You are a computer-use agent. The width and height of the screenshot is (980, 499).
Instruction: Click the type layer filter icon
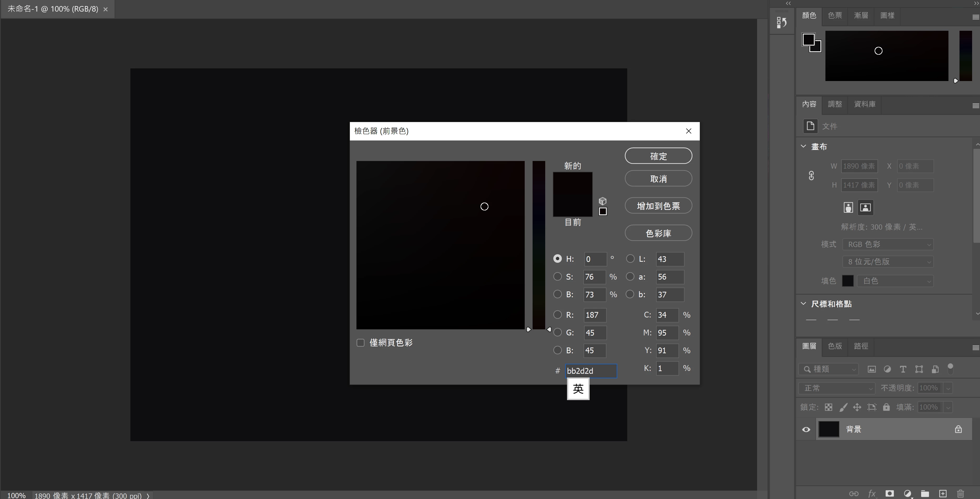pyautogui.click(x=903, y=369)
